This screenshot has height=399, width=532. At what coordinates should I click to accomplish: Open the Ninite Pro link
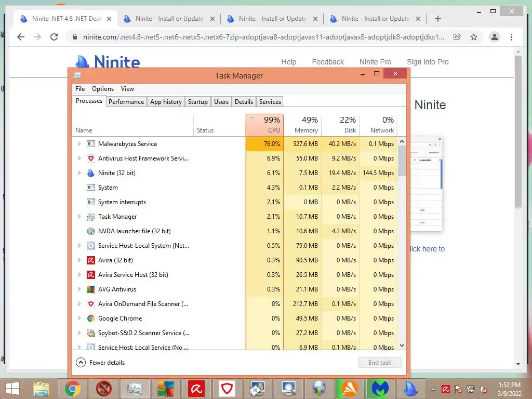[375, 62]
